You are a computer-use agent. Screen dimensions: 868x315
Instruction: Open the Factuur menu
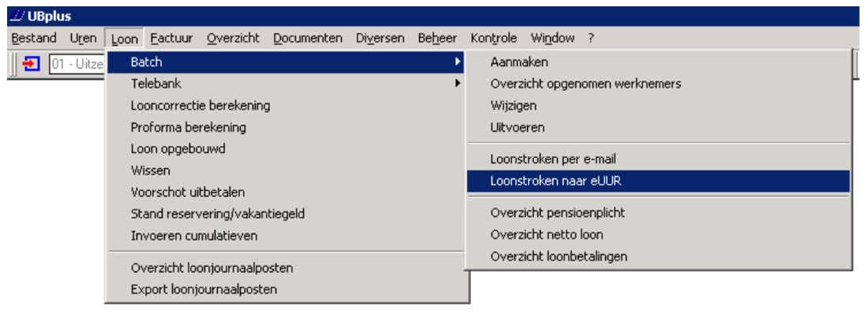tap(171, 38)
